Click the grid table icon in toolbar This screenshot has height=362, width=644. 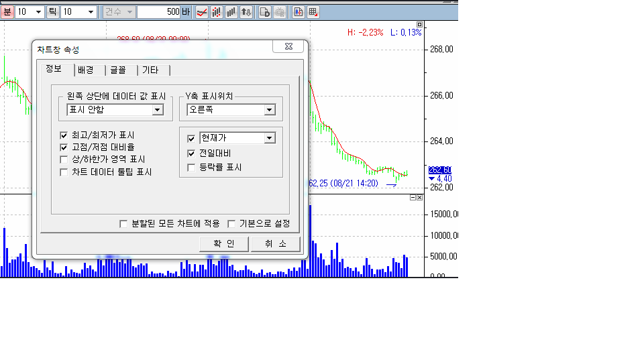[x=313, y=12]
